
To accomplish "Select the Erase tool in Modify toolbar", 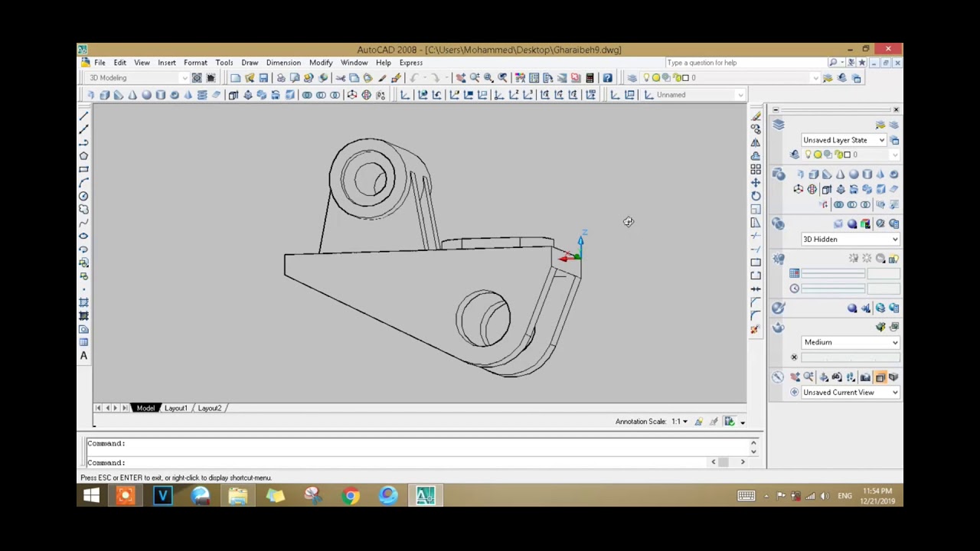I will (756, 116).
